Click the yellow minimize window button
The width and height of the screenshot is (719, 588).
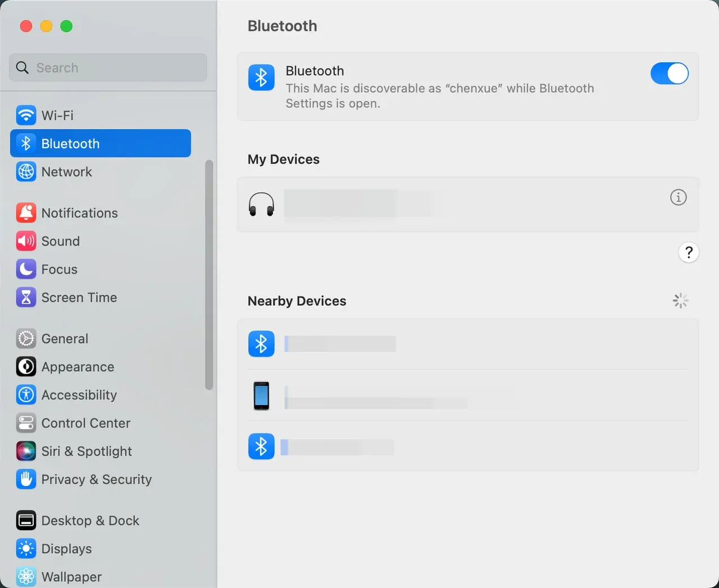tap(46, 26)
